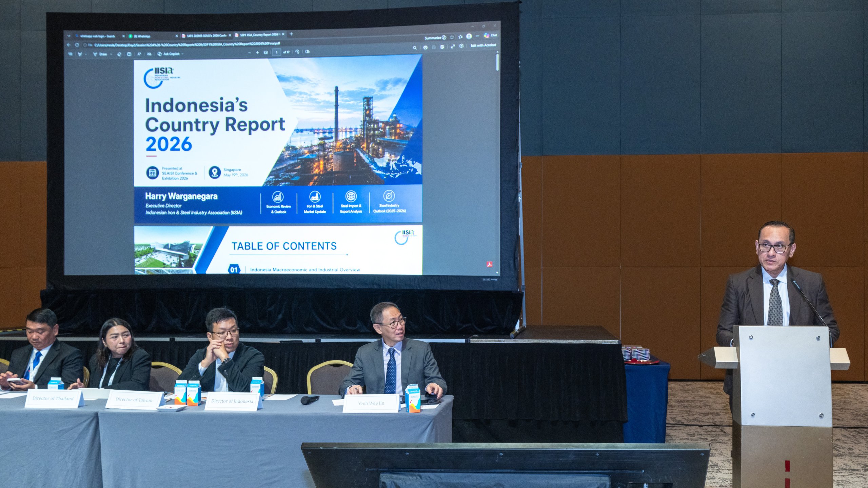868x488 pixels.
Task: Click the Executive Director subtitle text
Action: (163, 206)
